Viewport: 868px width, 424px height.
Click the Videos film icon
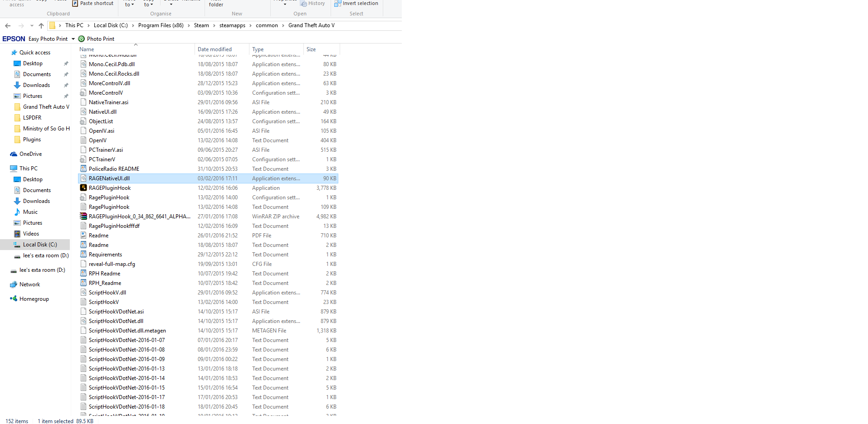[x=17, y=234]
